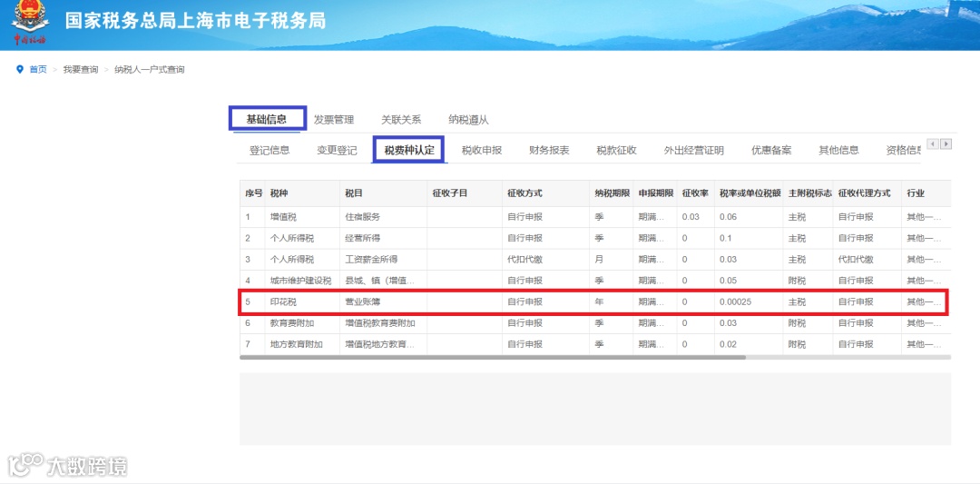Click 附税 in the 城市维护建设税 row
The width and height of the screenshot is (980, 484).
point(797,281)
